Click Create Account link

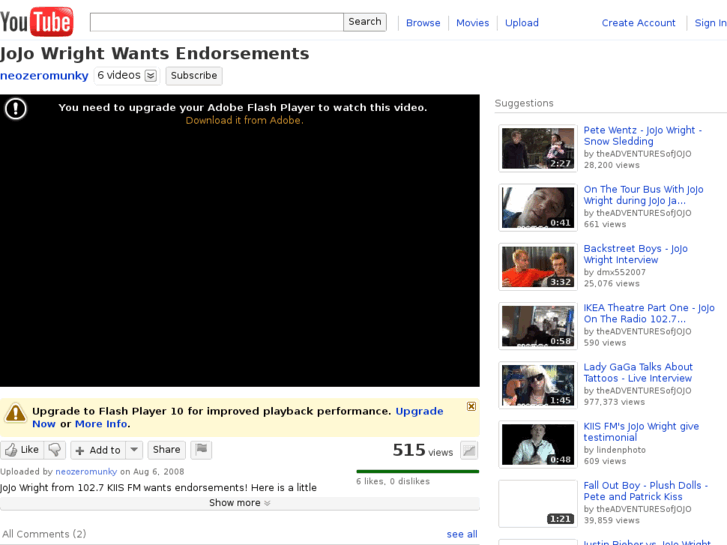[x=638, y=23]
